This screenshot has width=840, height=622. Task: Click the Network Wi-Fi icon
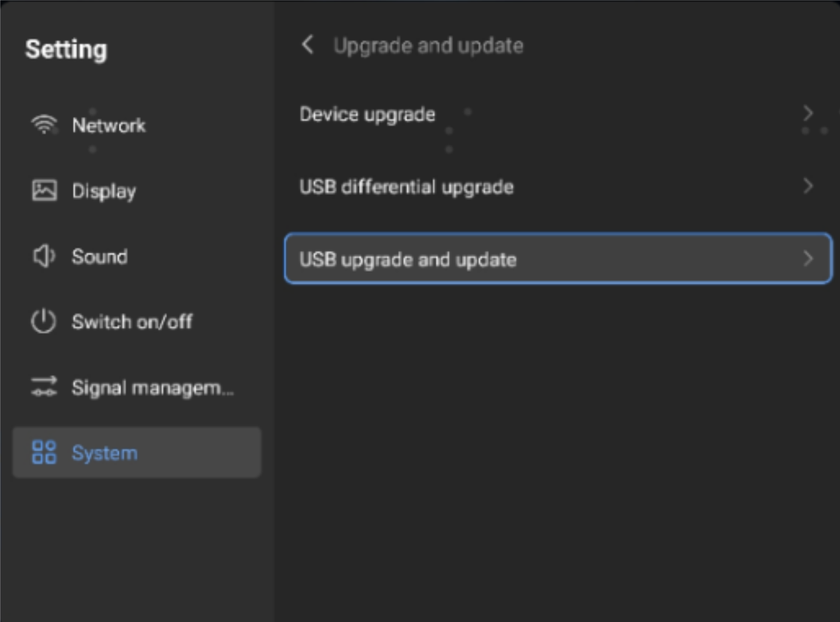(x=44, y=125)
